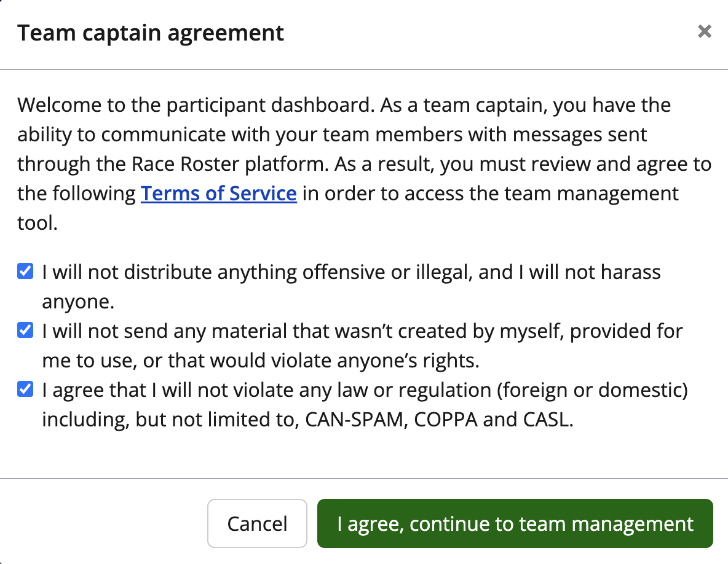728x564 pixels.
Task: Click the 'Team captain agreement' dialog title
Action: pyautogui.click(x=151, y=33)
